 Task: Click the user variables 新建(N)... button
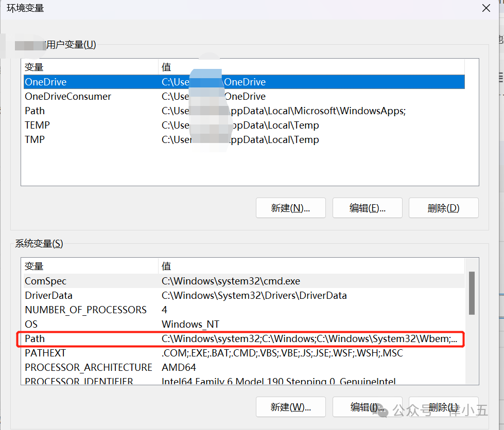(290, 208)
